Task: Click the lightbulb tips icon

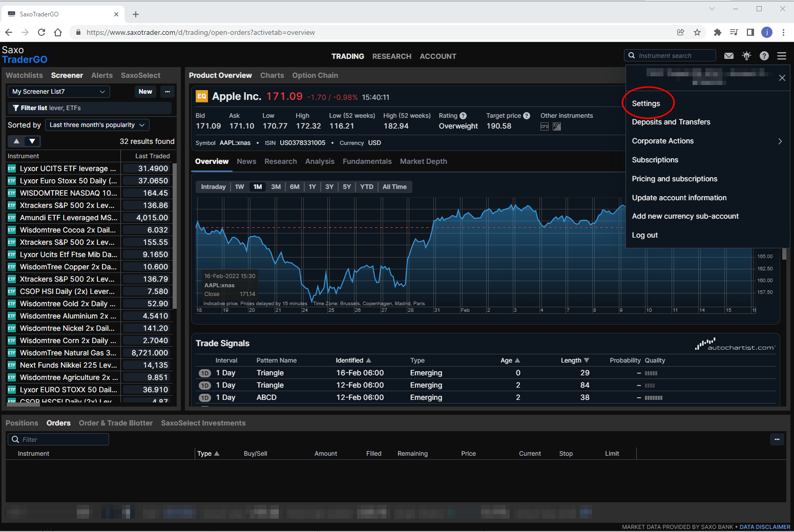Action: (x=747, y=56)
